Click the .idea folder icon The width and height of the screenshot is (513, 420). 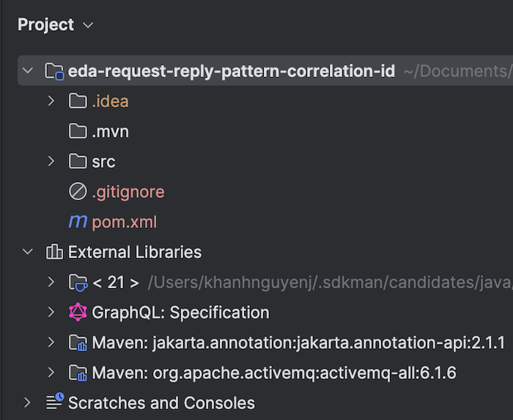[x=78, y=100]
